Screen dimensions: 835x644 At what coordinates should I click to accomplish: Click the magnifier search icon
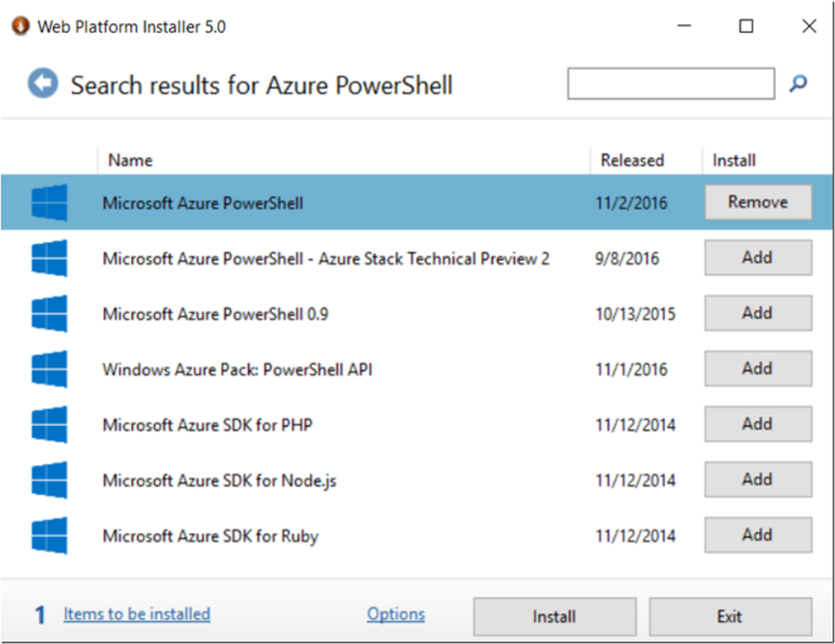point(798,83)
